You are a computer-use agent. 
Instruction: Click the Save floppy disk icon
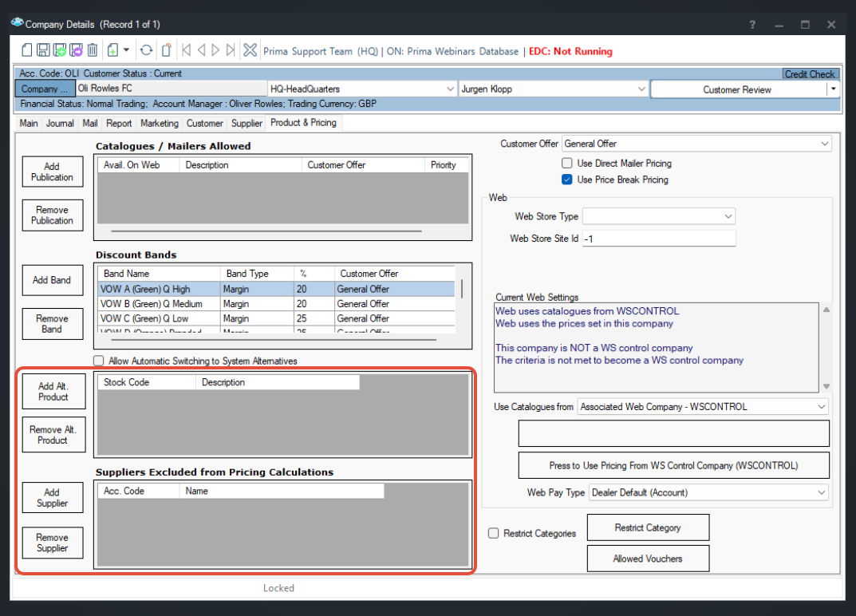point(43,50)
